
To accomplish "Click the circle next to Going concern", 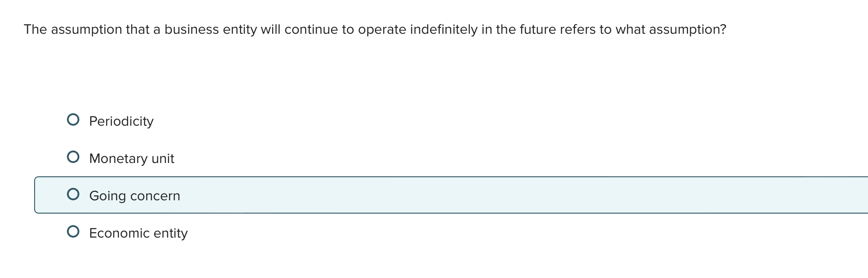I will [x=74, y=194].
